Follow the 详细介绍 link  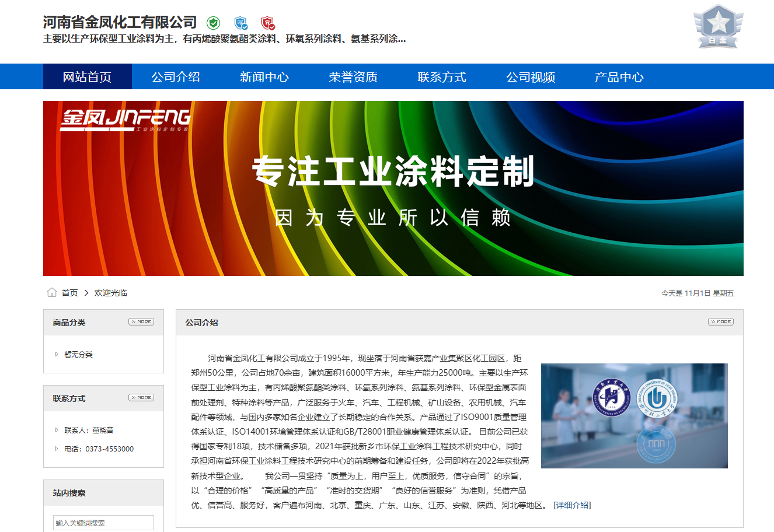[x=572, y=505]
